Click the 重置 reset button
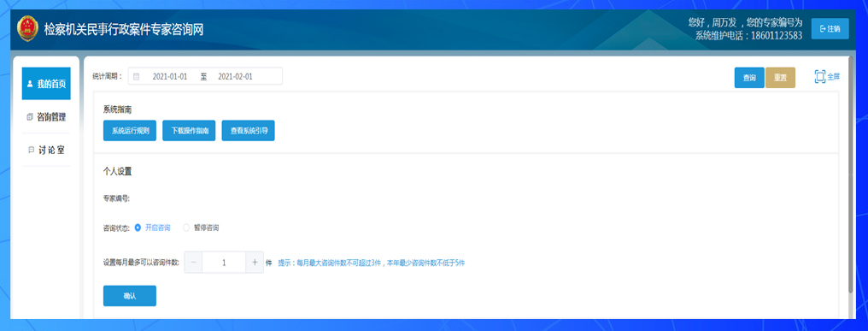 pos(780,78)
